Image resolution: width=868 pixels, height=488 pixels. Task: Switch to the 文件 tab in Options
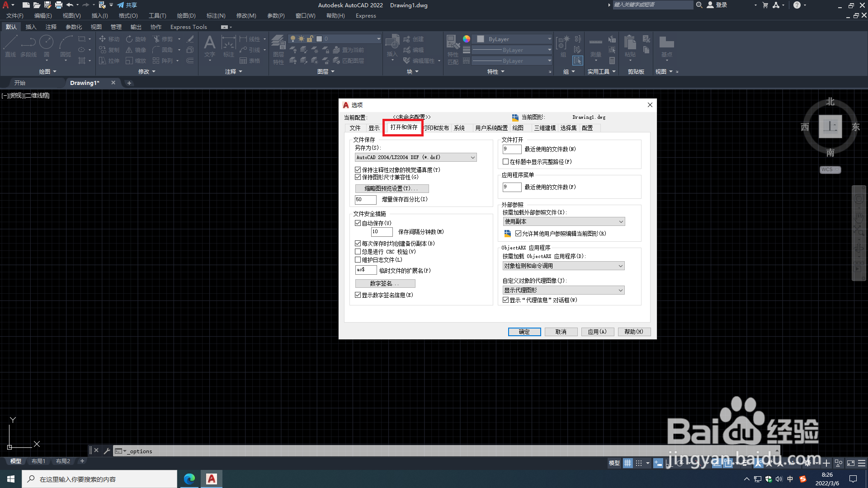coord(355,128)
